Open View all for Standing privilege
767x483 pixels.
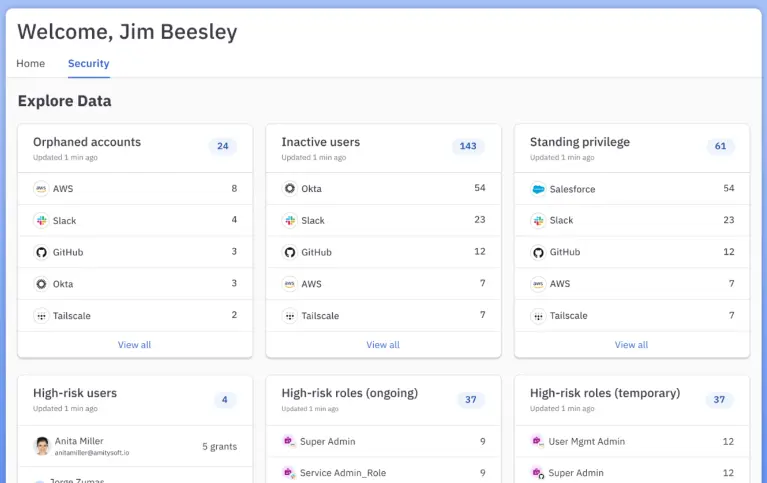coord(631,345)
